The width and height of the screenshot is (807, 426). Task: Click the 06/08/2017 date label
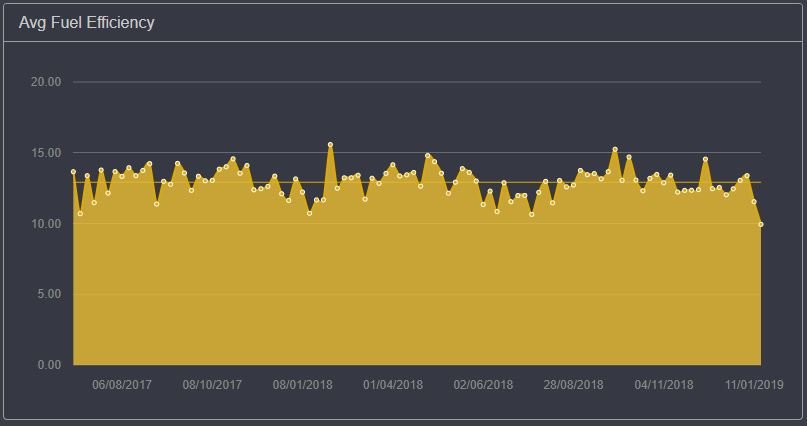pos(122,385)
